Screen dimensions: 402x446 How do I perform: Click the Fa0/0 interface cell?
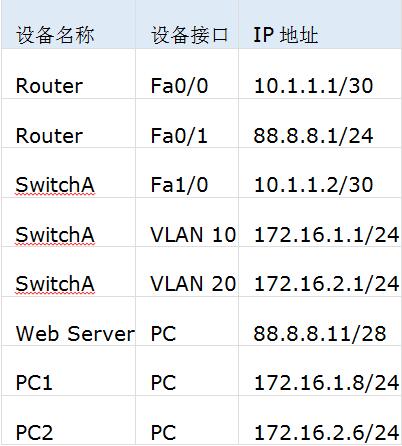(x=187, y=74)
